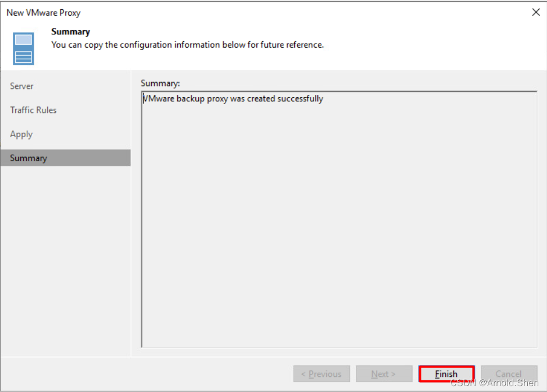Screen dimensions: 547x392
Task: Click the 'Summary:' field label
Action: point(160,83)
